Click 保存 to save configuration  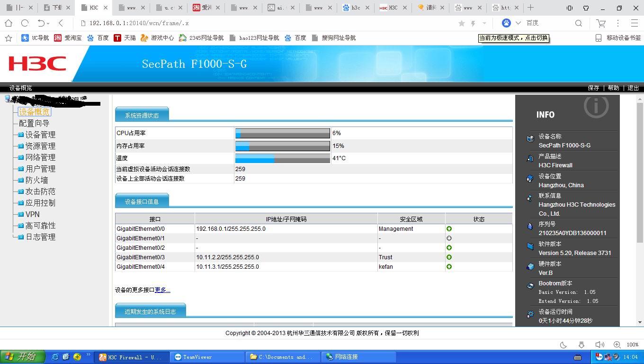coord(593,88)
